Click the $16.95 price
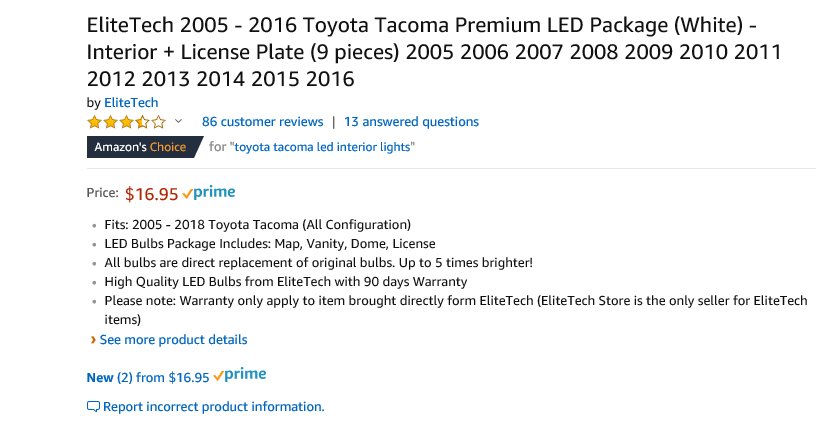Viewport: 828px width, 425px height. coord(152,194)
